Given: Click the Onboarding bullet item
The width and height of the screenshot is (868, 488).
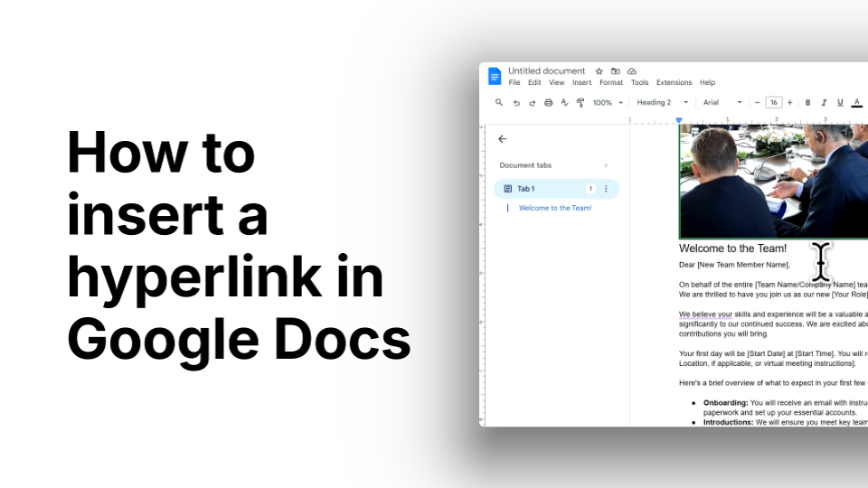Looking at the screenshot, I should [x=785, y=408].
